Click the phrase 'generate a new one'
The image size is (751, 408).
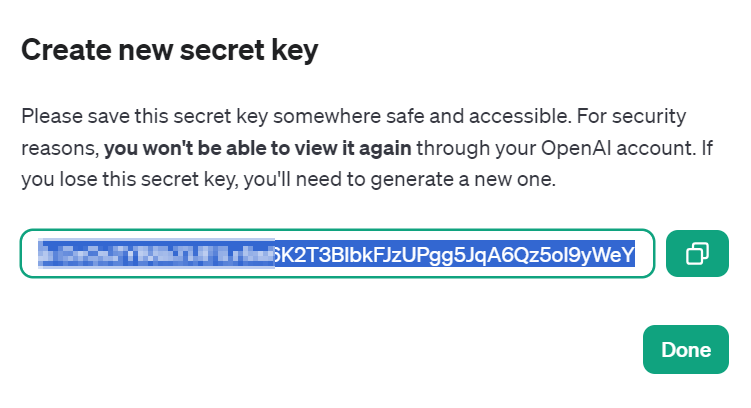click(x=463, y=180)
